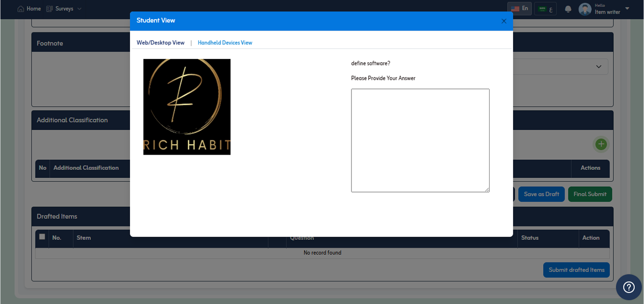This screenshot has width=644, height=304.
Task: Click Final Submit button
Action: pyautogui.click(x=590, y=194)
